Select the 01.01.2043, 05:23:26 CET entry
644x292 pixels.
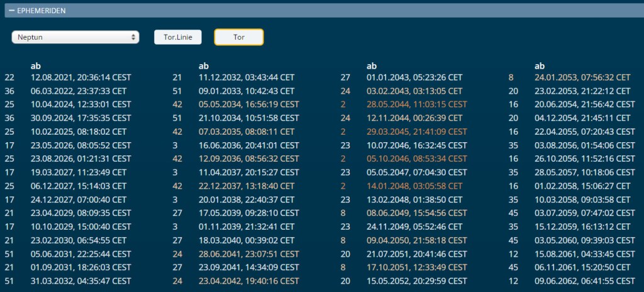pos(414,77)
